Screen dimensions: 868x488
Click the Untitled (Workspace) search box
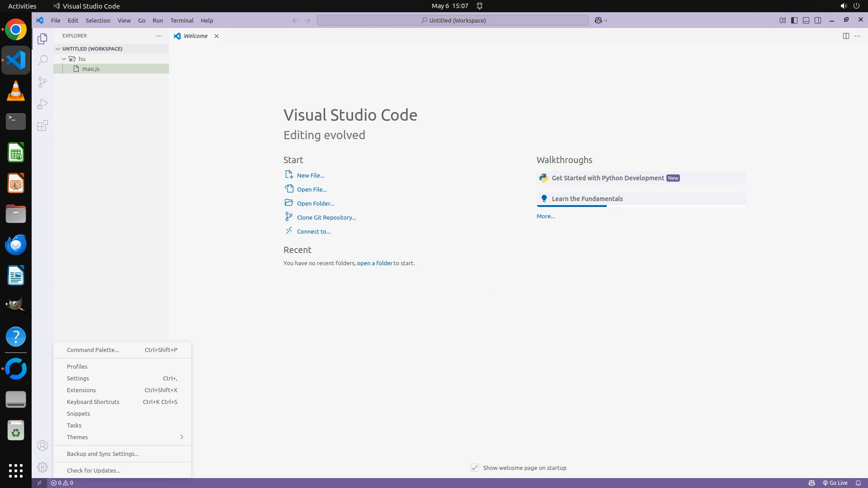453,20
